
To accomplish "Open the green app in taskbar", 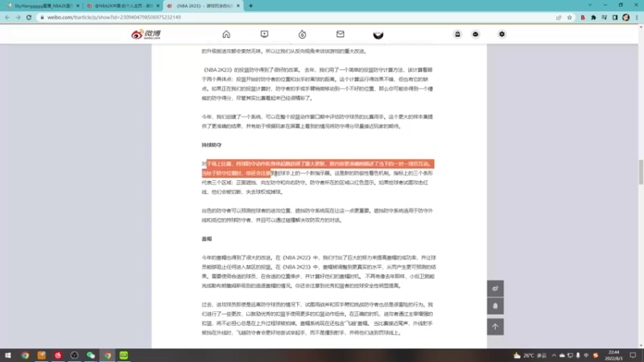I will pos(124,356).
